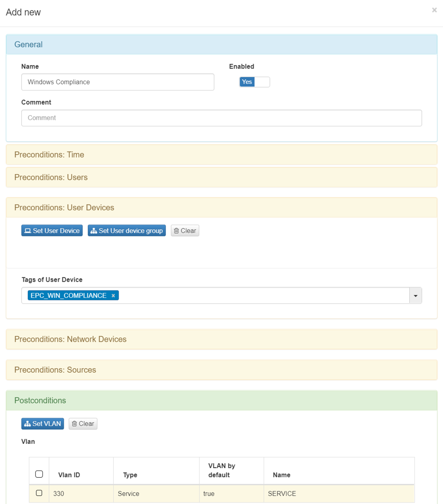
Task: Clear the user device selection
Action: [x=185, y=231]
